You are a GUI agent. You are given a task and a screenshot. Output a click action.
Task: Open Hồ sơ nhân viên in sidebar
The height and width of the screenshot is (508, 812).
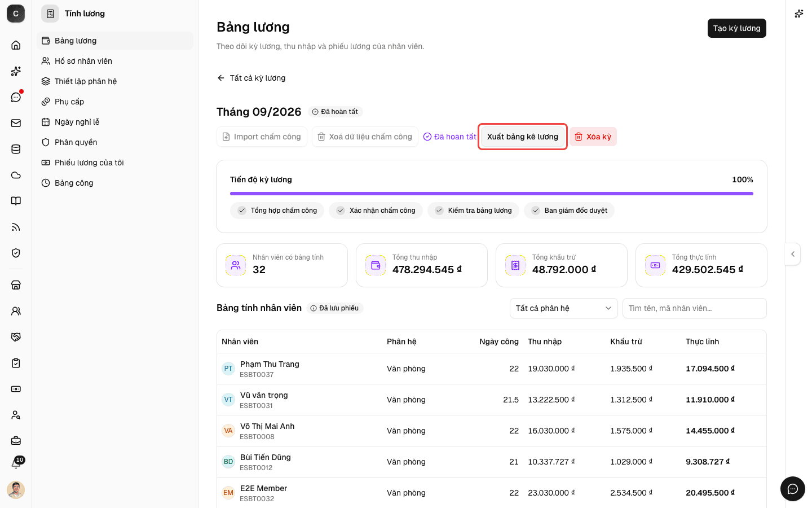click(x=115, y=61)
